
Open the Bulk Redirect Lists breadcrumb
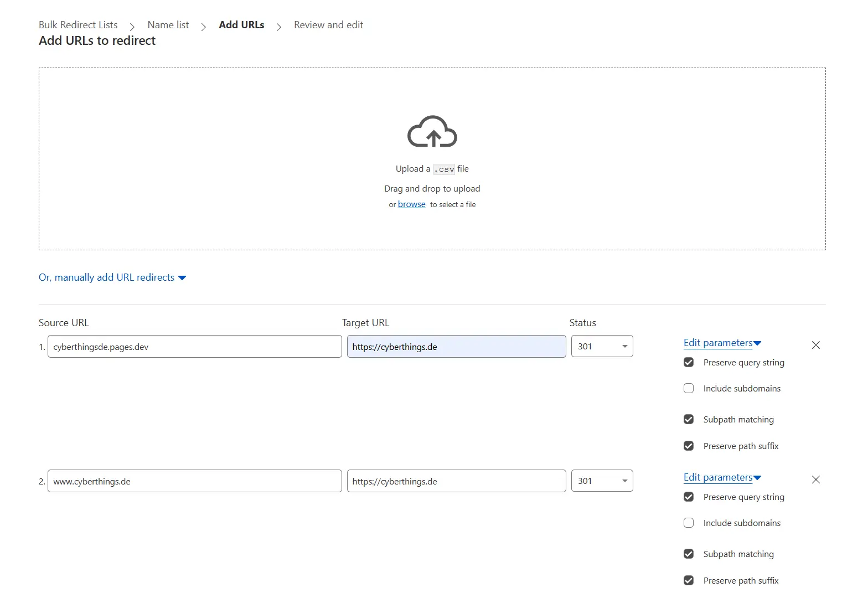[x=78, y=25]
